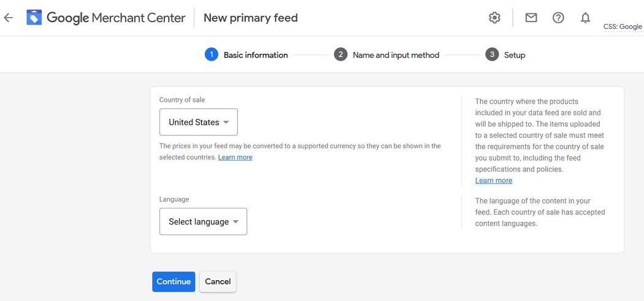Show notifications via the bell icon
The height and width of the screenshot is (301, 644).
pyautogui.click(x=585, y=18)
